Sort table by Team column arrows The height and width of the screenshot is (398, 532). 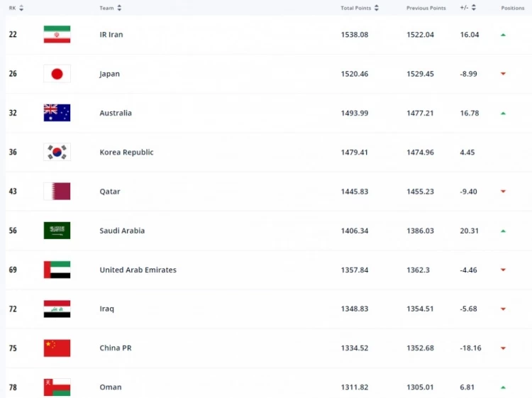[119, 8]
